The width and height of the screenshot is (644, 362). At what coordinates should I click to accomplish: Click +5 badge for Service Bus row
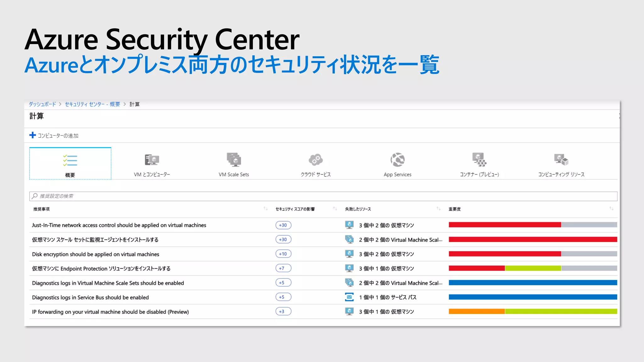(x=283, y=297)
